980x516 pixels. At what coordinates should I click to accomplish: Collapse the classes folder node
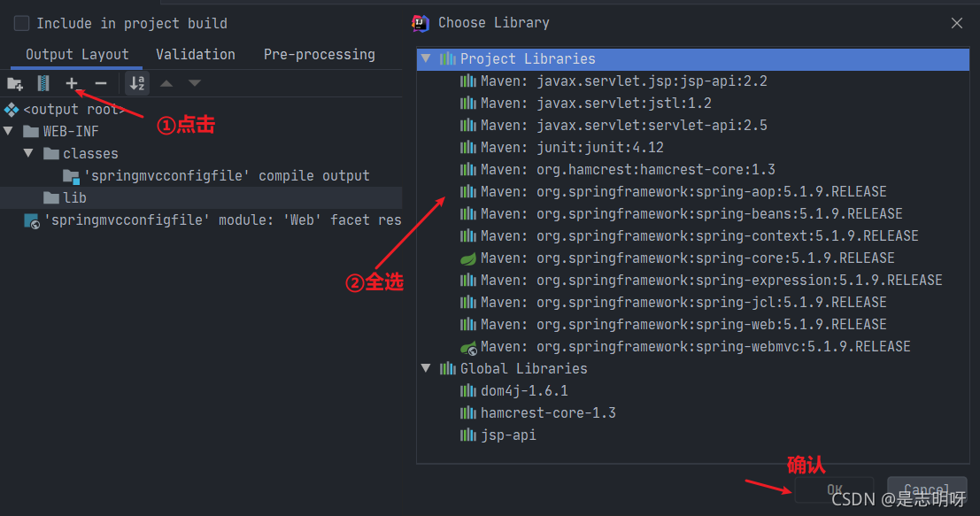[x=28, y=153]
